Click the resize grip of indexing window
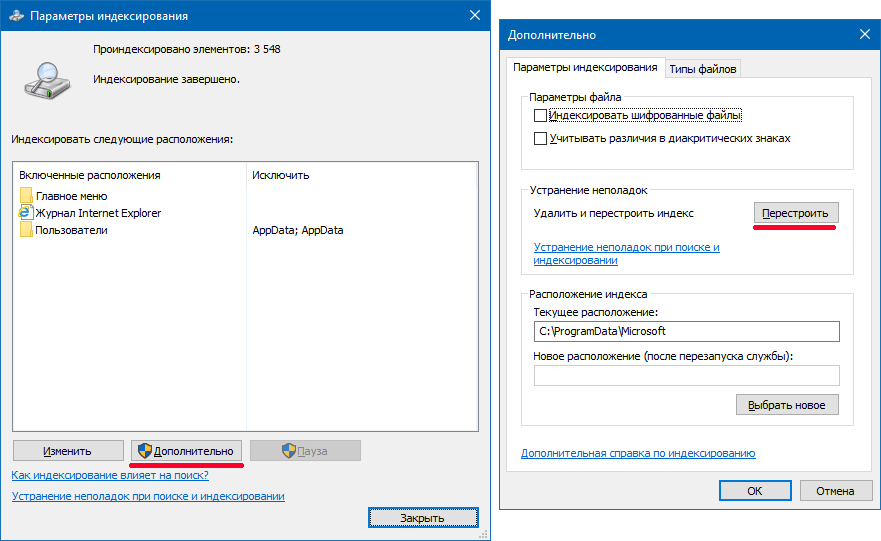881x541 pixels. click(x=483, y=534)
